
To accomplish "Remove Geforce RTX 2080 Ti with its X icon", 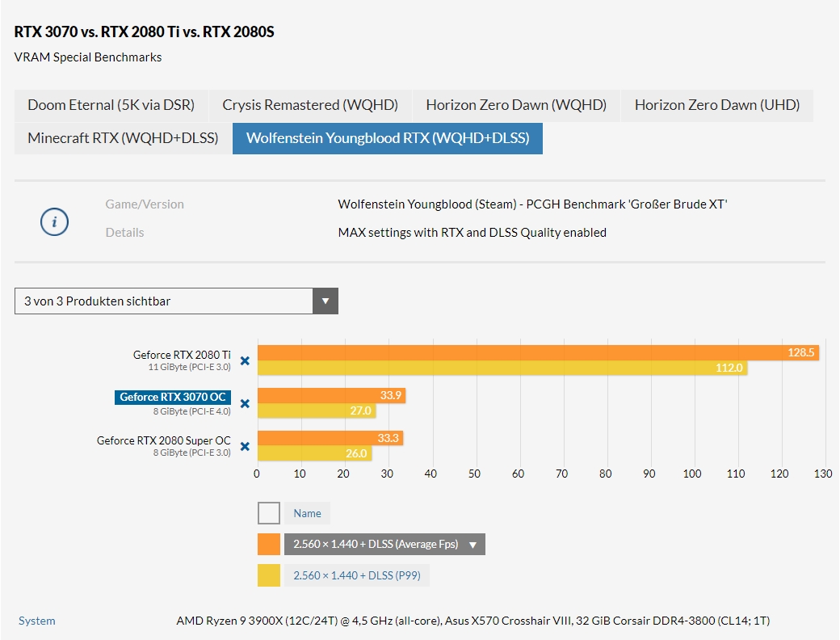I will 245,360.
